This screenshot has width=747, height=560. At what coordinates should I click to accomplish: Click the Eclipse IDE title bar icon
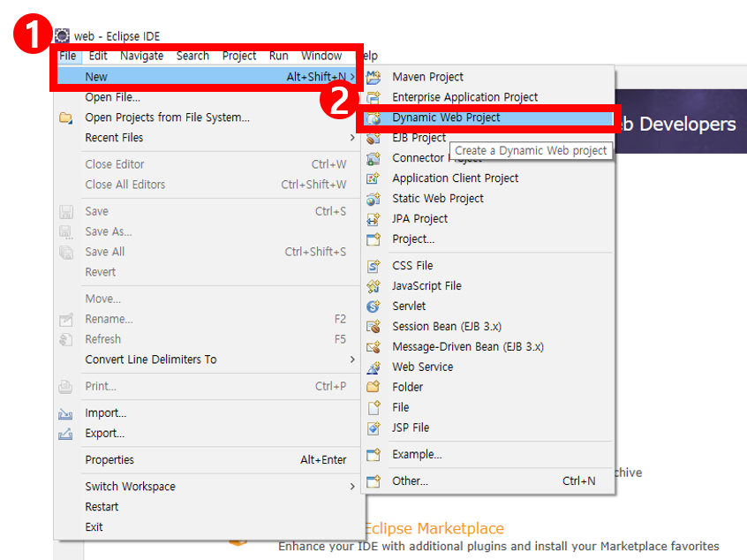point(62,35)
